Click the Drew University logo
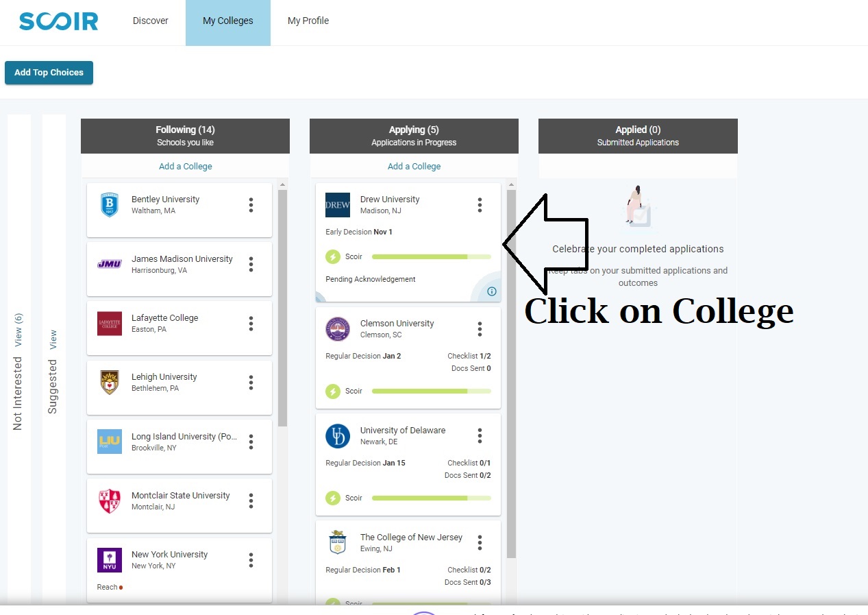868x615 pixels. (x=338, y=205)
